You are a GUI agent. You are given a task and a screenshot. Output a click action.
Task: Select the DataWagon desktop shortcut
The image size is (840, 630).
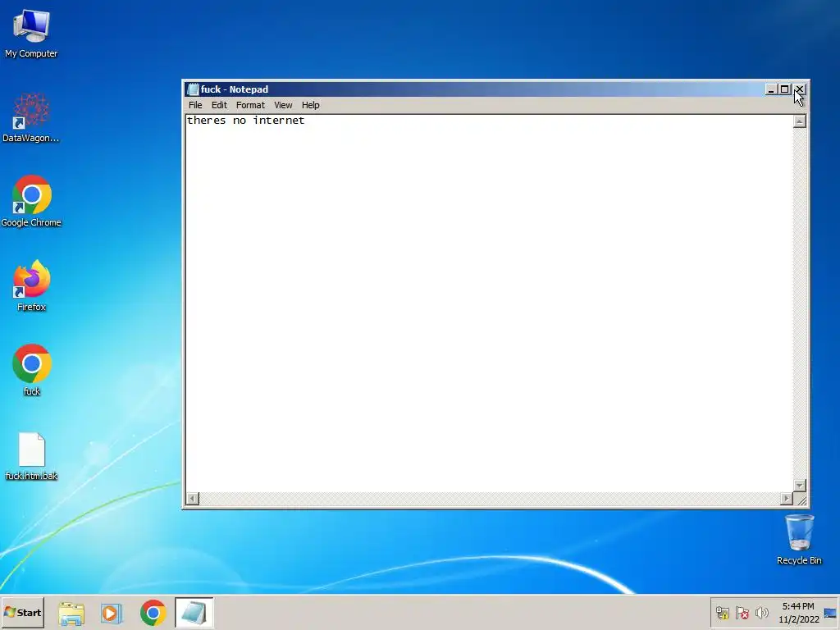(31, 118)
